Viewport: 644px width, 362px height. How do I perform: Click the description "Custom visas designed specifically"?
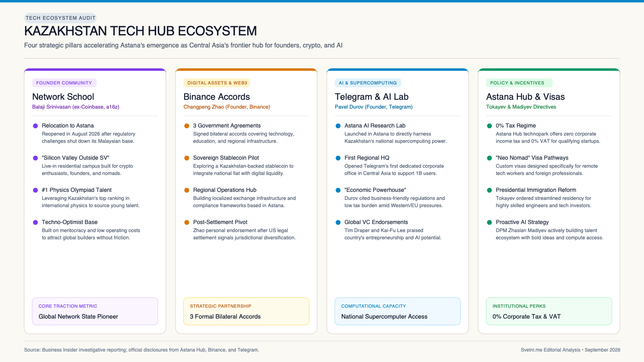(x=547, y=170)
